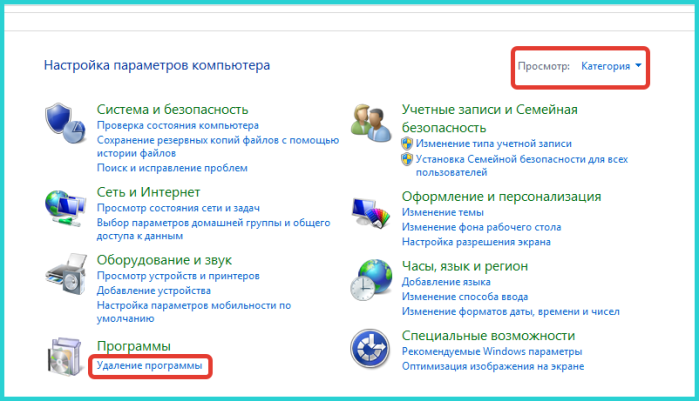Open the User Accounts people icon
Image resolution: width=699 pixels, height=401 pixels.
(x=371, y=123)
